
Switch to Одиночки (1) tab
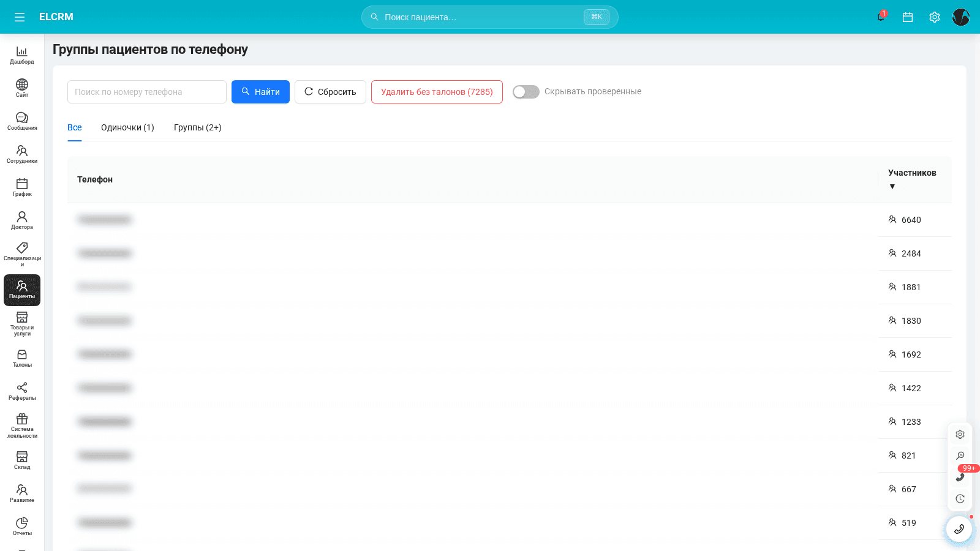point(127,127)
